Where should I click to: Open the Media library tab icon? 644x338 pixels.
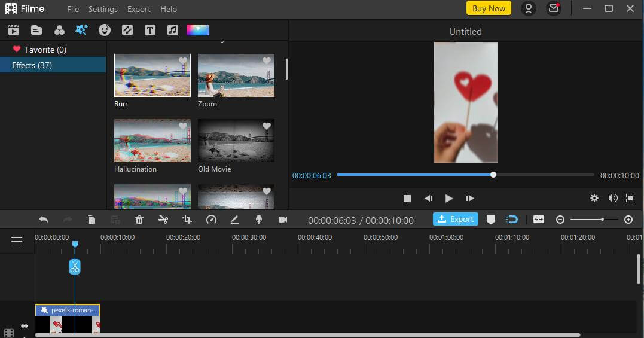click(x=14, y=30)
